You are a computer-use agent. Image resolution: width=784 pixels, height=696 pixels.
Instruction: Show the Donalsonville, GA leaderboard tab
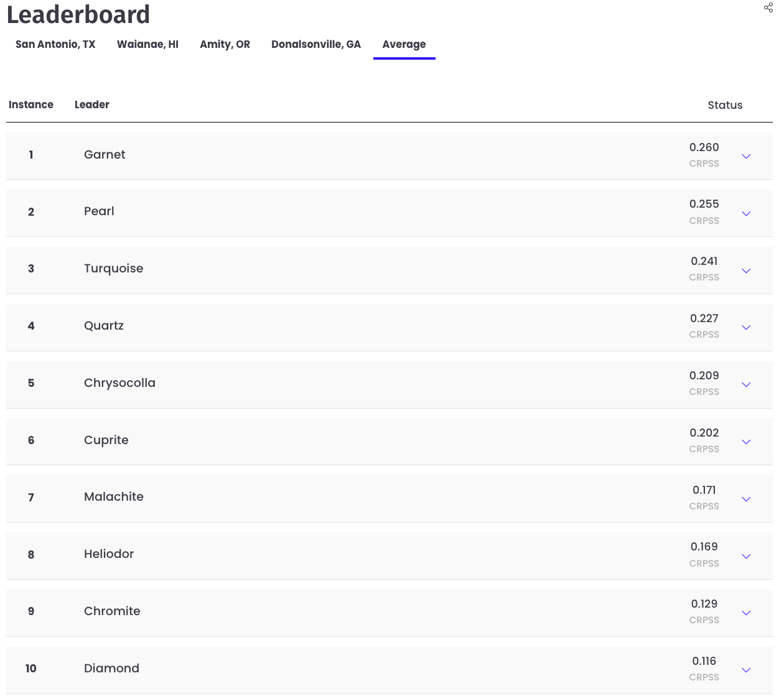tap(316, 44)
